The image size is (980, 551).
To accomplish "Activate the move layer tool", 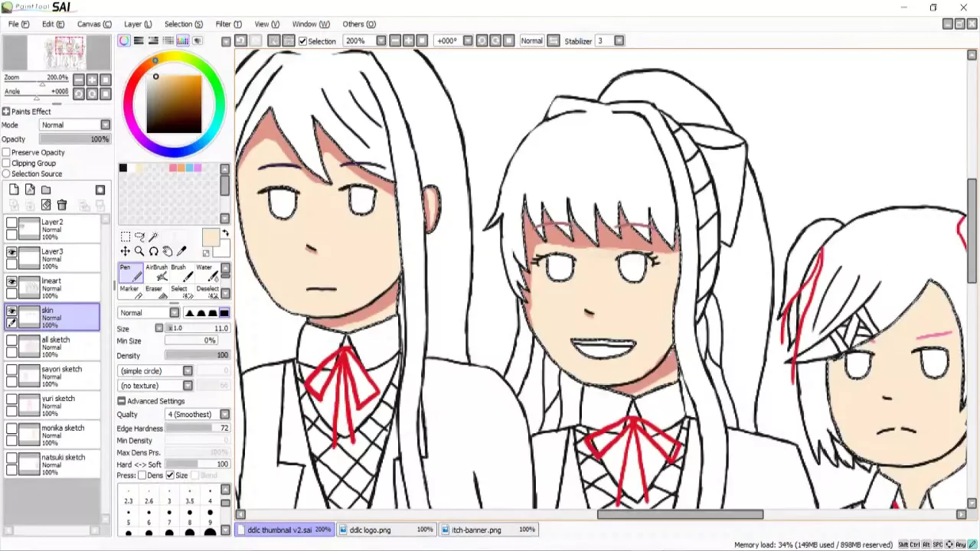I will click(x=126, y=251).
